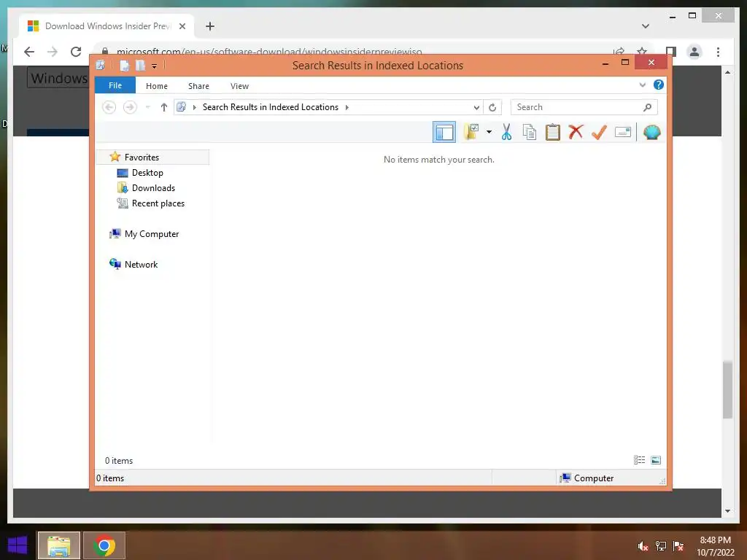Screen dimensions: 747x560
Task: Open Customize Quick Access Toolbar dropdown
Action: pos(155,66)
